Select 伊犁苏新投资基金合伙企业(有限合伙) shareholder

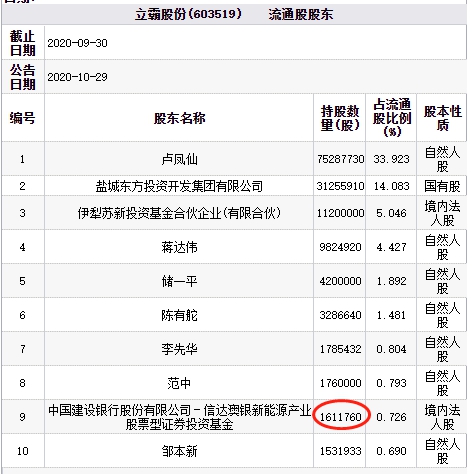[179, 213]
